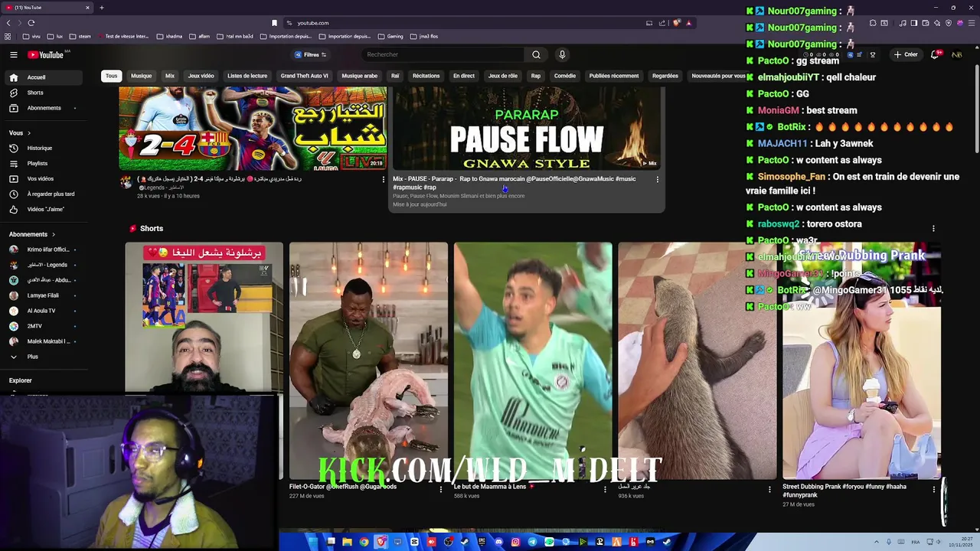Open the YouTube hamburger guide menu
Viewport: 980px width, 551px height.
point(13,54)
